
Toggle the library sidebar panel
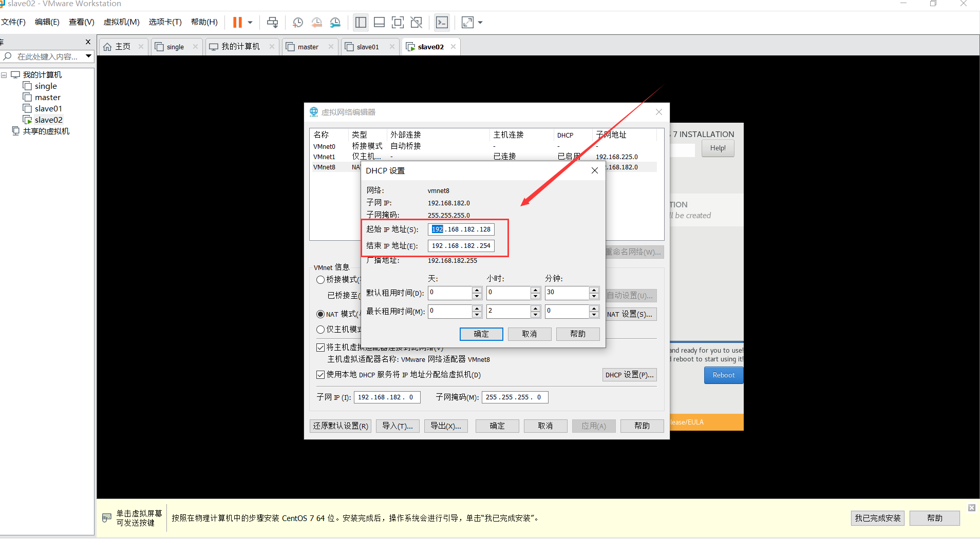pyautogui.click(x=361, y=23)
